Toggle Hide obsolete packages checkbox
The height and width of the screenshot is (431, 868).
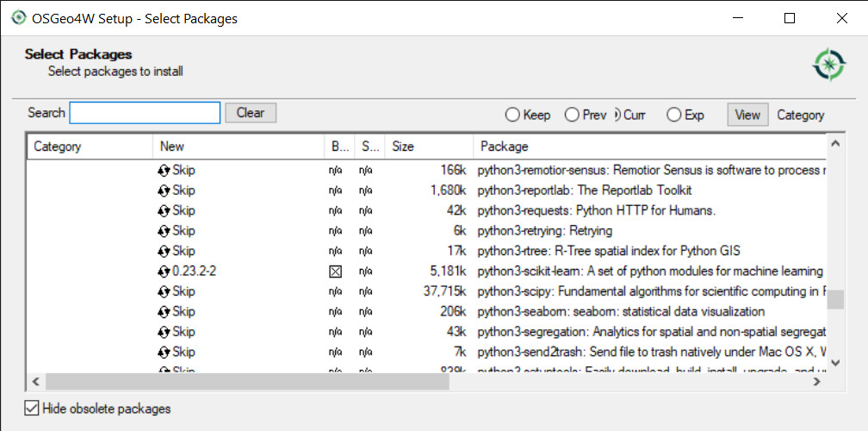tap(32, 409)
